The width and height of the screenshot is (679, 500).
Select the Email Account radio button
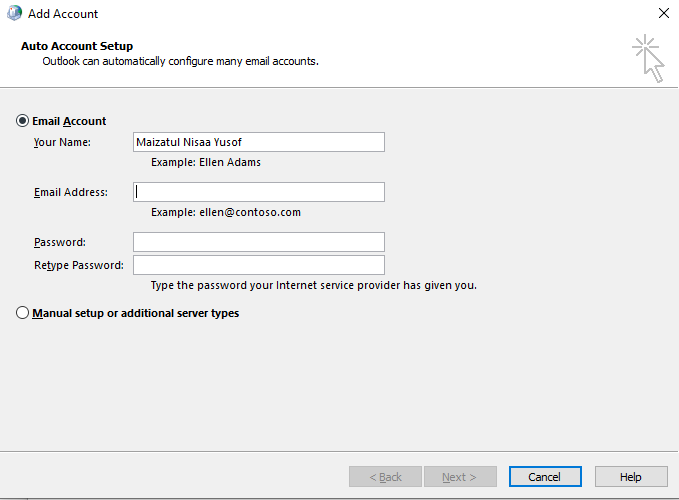coord(23,121)
